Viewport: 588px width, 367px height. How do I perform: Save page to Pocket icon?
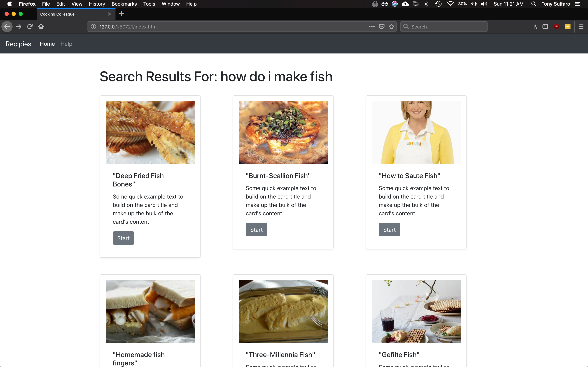coord(381,27)
